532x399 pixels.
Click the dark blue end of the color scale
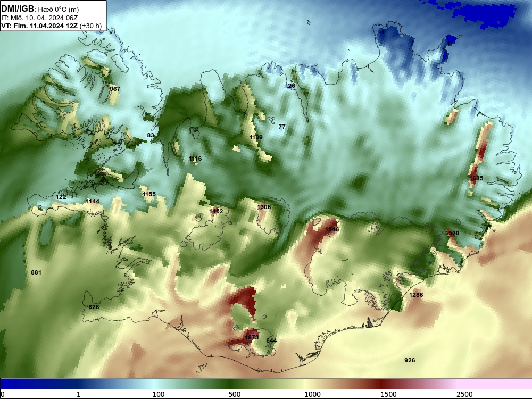pos(20,384)
